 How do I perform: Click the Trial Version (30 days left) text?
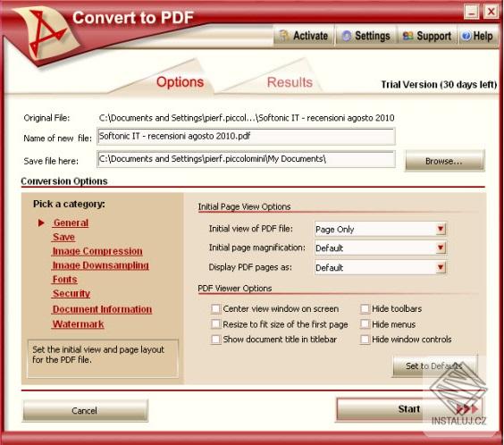[439, 85]
